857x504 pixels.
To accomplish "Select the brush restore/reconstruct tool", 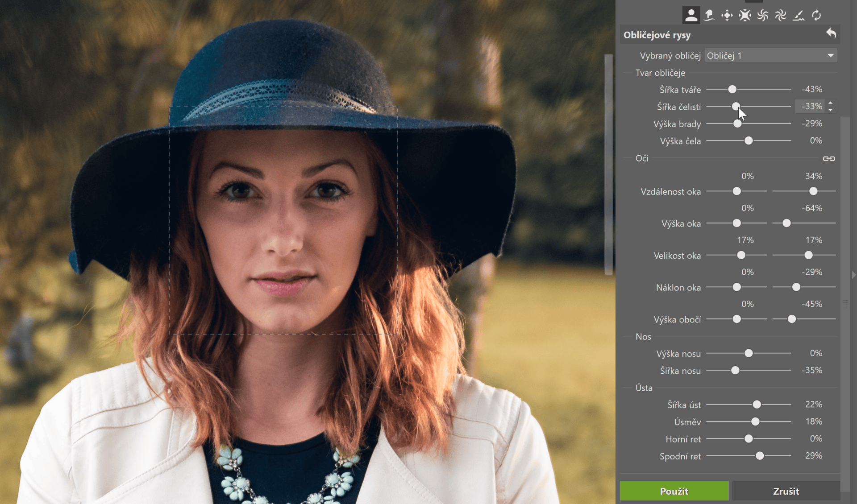I will click(798, 16).
